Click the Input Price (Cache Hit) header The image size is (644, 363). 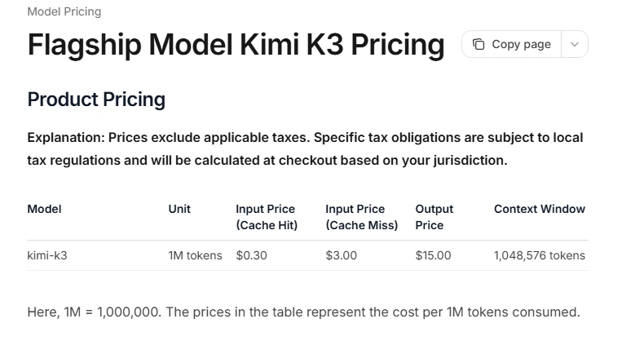267,217
